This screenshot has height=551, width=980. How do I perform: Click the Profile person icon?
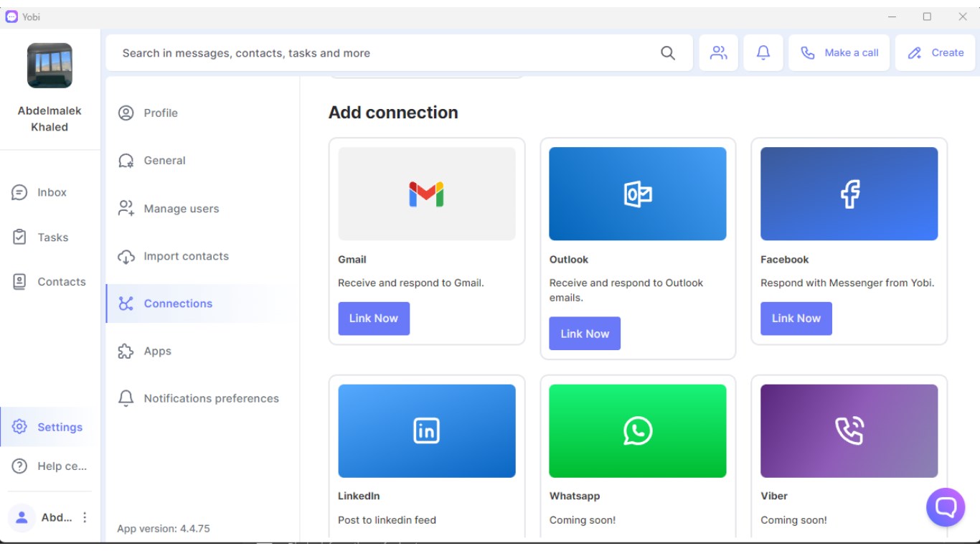point(126,113)
